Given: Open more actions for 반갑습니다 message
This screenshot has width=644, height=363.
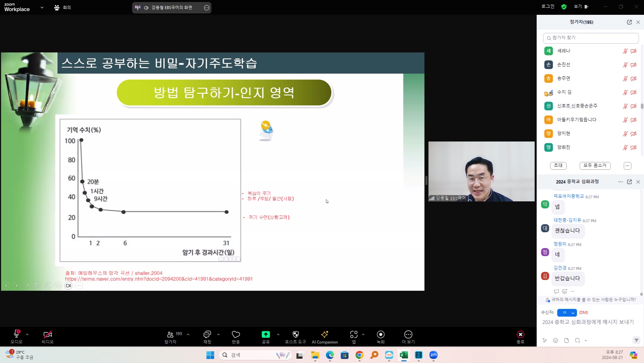Looking at the screenshot, I should coord(572,291).
